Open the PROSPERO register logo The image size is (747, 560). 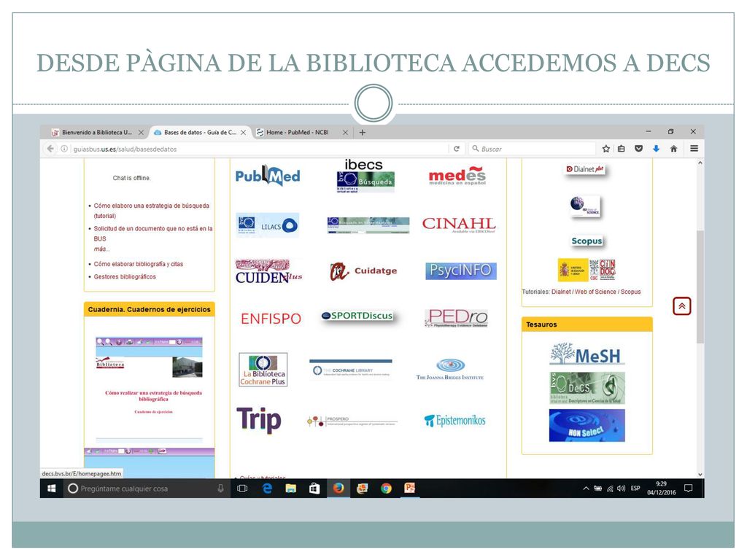tap(352, 421)
